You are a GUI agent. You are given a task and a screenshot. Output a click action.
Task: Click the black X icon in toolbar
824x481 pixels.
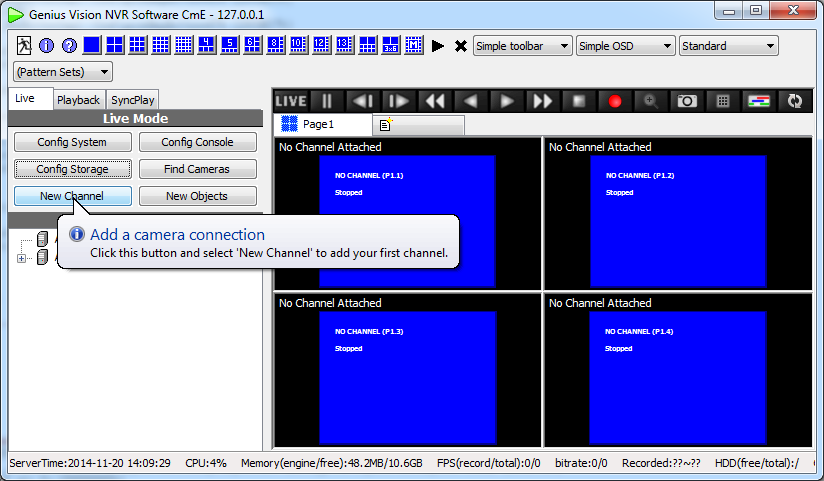point(461,46)
